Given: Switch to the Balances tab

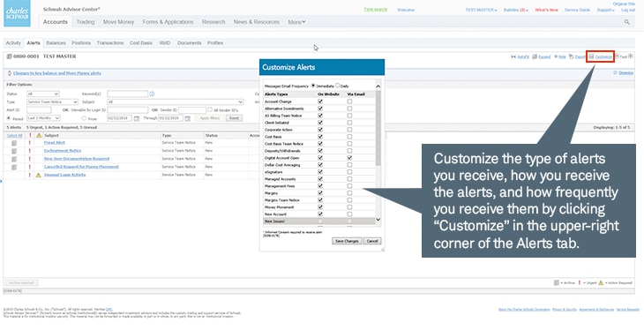Looking at the screenshot, I should click(x=56, y=42).
